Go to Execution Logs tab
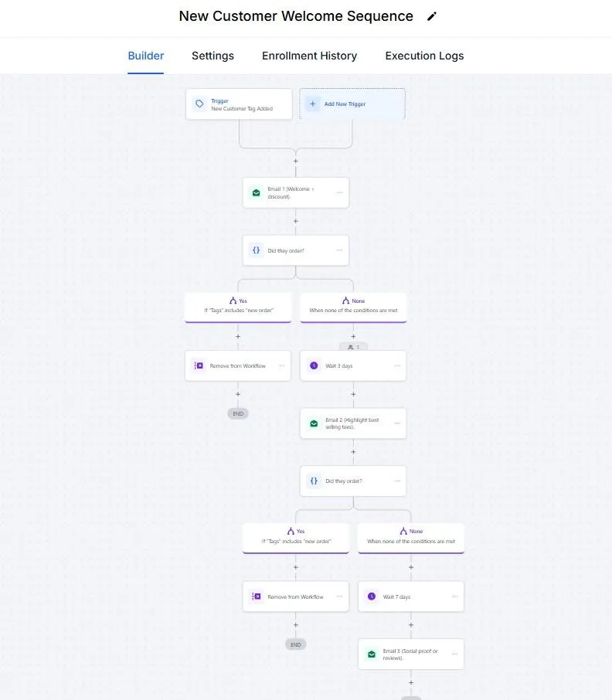612x700 pixels. tap(424, 56)
